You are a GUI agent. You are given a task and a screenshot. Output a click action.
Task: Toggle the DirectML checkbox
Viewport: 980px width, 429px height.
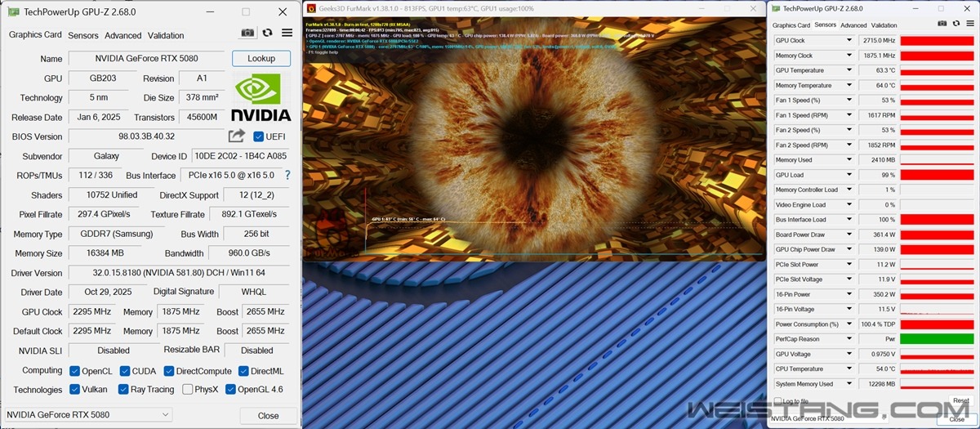243,371
